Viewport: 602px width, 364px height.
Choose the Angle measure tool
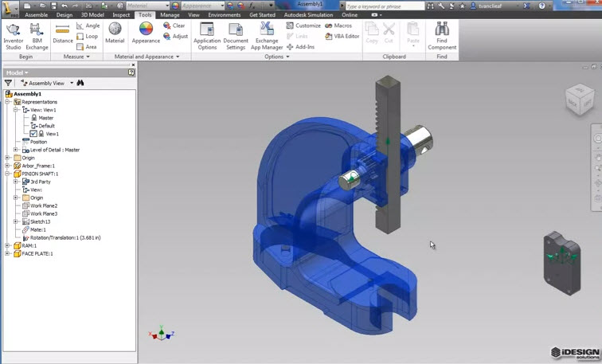click(88, 25)
